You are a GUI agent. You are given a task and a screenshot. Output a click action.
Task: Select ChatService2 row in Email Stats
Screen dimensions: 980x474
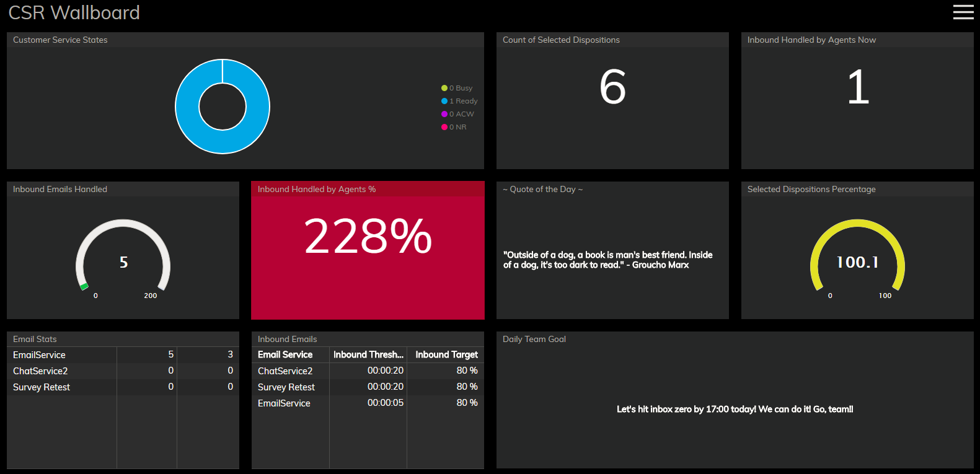coord(123,371)
